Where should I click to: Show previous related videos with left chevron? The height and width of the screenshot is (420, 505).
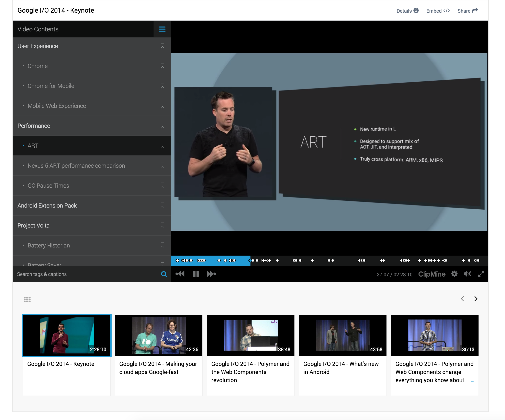pyautogui.click(x=462, y=299)
